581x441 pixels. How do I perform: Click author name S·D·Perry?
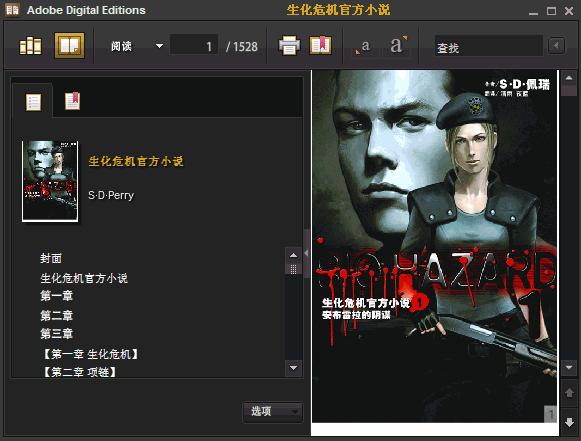[x=111, y=195]
